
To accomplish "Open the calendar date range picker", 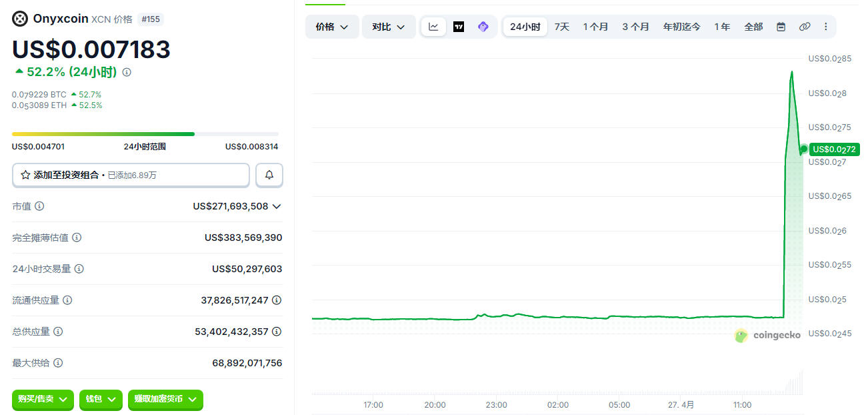I will pos(781,27).
